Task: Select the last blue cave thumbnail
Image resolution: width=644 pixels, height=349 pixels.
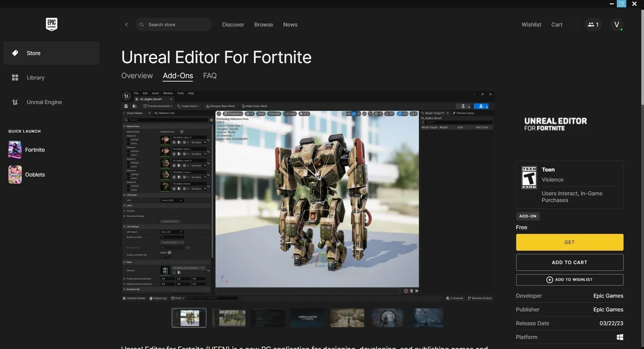Action: coord(426,318)
